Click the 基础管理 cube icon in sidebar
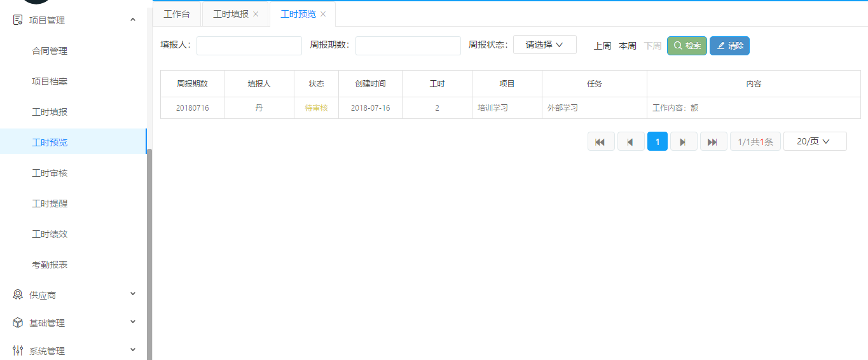 [x=18, y=323]
